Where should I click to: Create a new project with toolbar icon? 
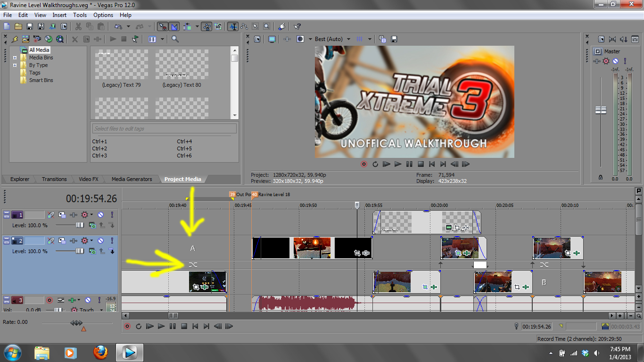pos(7,26)
